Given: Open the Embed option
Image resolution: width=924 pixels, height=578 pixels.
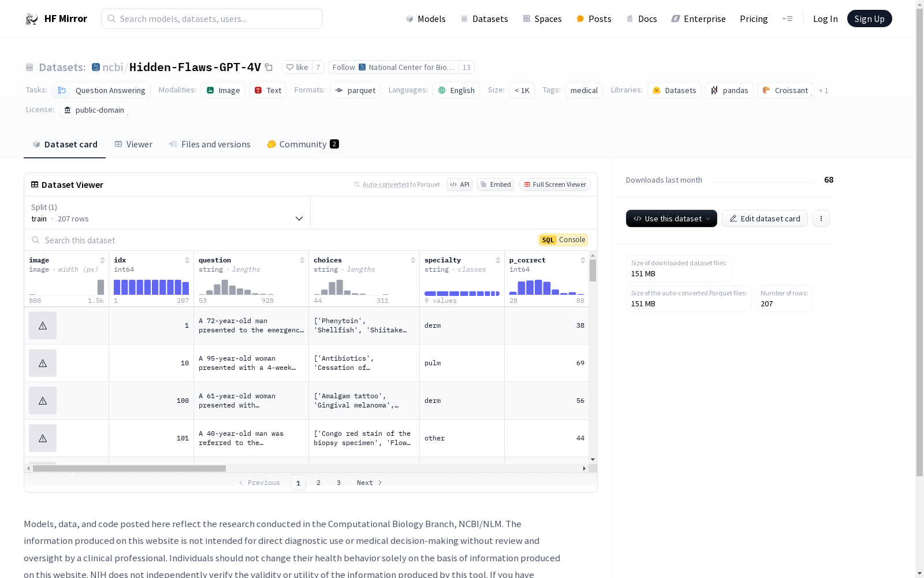Looking at the screenshot, I should [495, 184].
